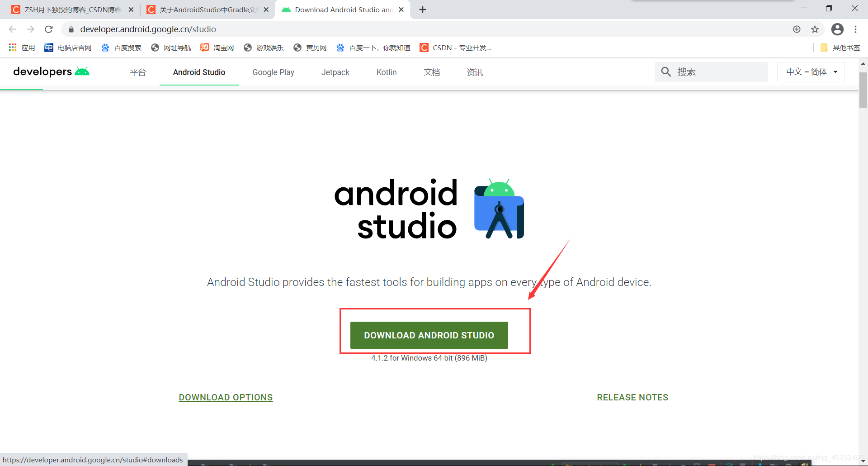
Task: Click the Android Studio logo image
Action: click(x=429, y=209)
